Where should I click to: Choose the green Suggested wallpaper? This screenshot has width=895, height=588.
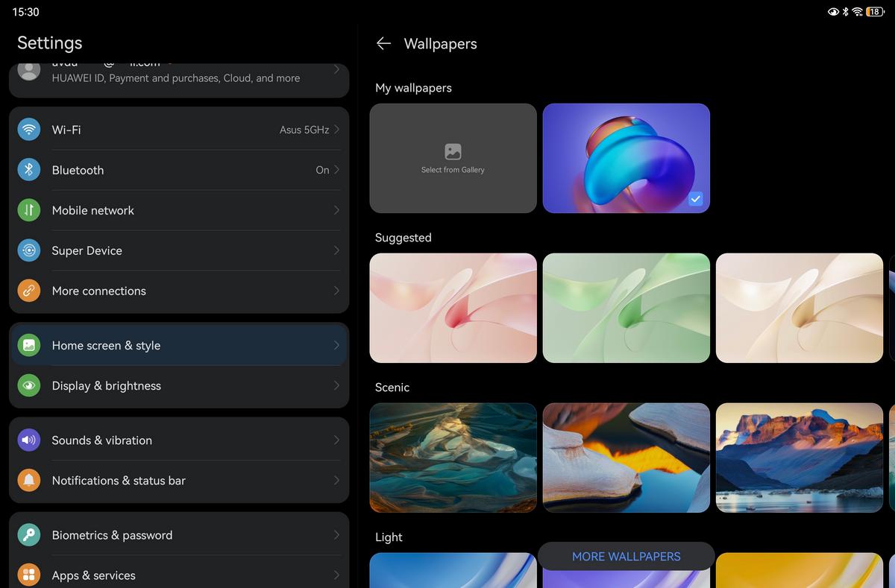[x=626, y=309]
